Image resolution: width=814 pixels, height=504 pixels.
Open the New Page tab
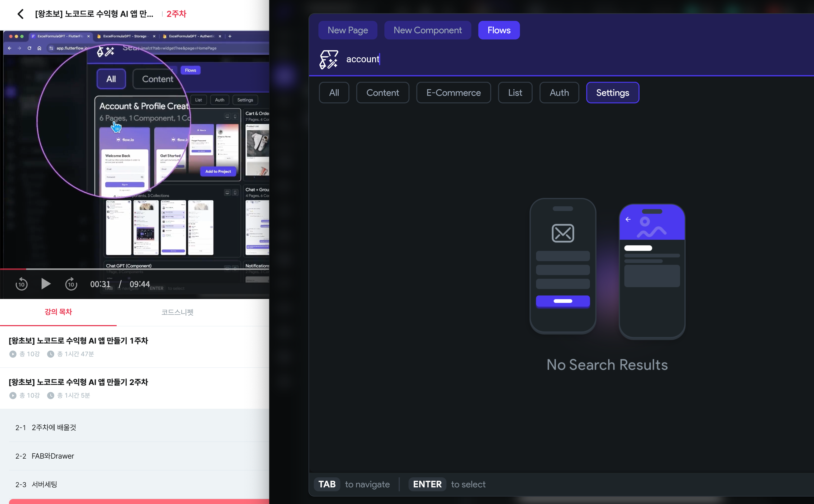(348, 30)
